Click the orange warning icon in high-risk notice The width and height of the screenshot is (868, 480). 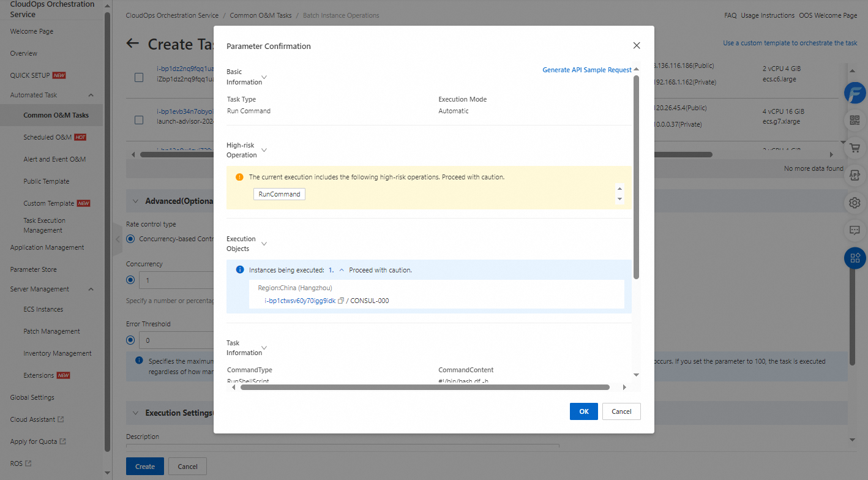point(239,177)
